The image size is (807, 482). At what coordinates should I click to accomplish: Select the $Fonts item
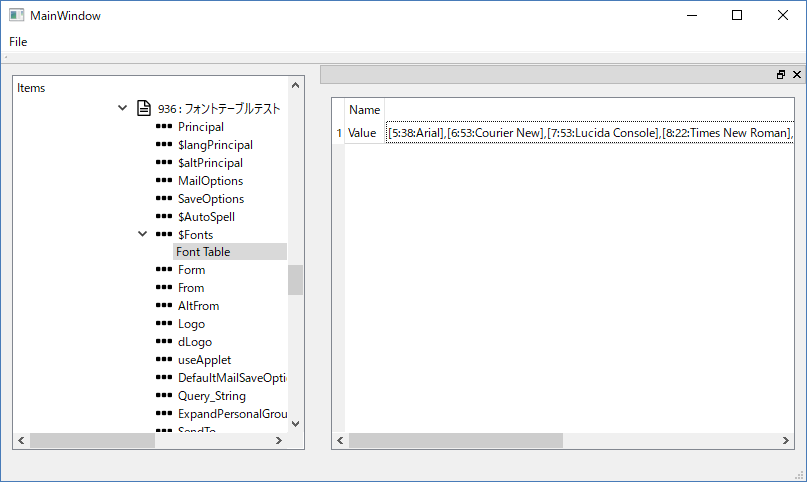coord(195,235)
